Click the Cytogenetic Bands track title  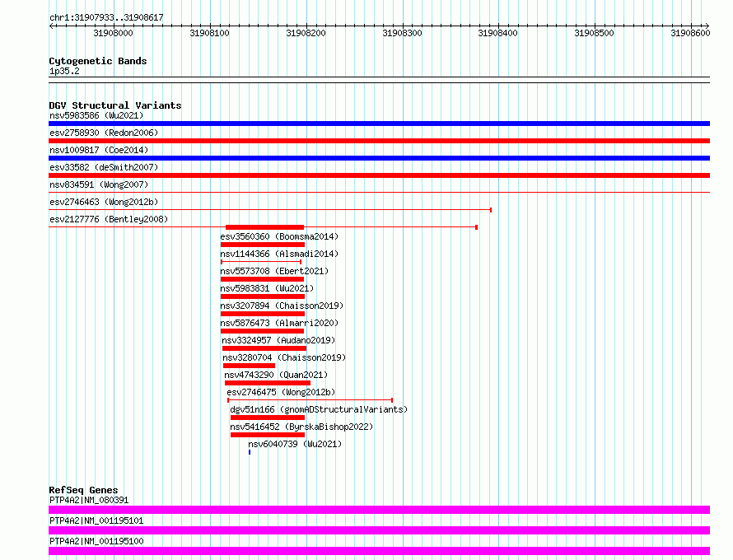tap(98, 61)
